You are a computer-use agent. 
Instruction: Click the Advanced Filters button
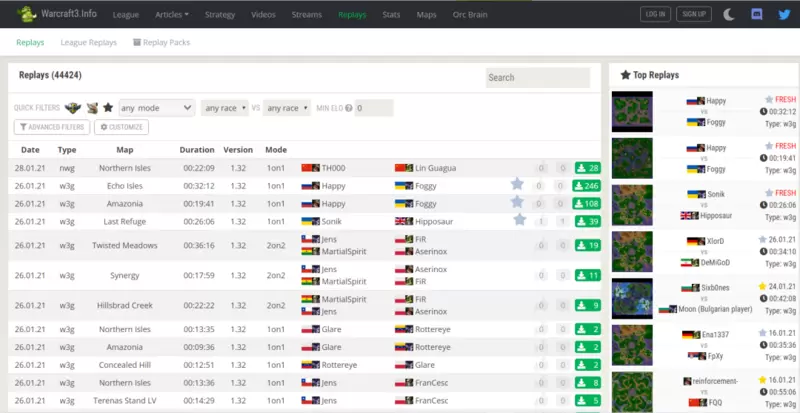click(50, 127)
